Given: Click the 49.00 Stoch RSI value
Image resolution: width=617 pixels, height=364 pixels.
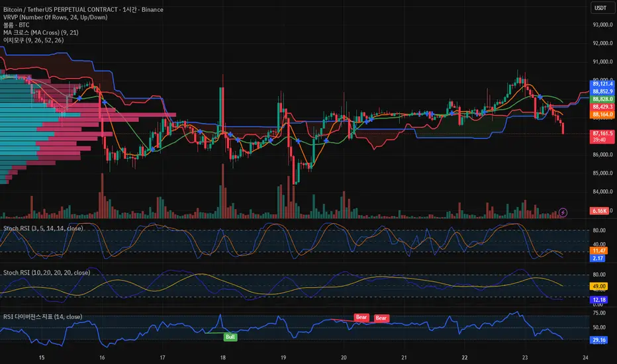Looking at the screenshot, I should (599, 287).
